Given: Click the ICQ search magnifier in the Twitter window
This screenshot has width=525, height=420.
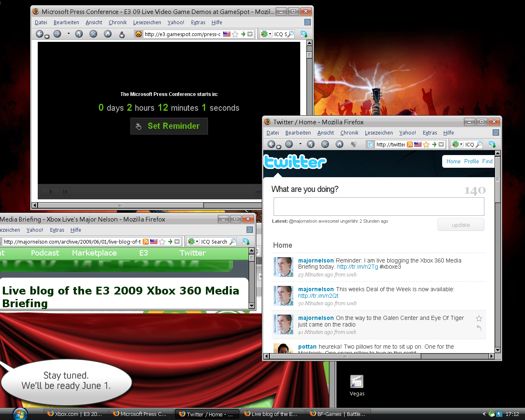Looking at the screenshot, I should pos(479,144).
